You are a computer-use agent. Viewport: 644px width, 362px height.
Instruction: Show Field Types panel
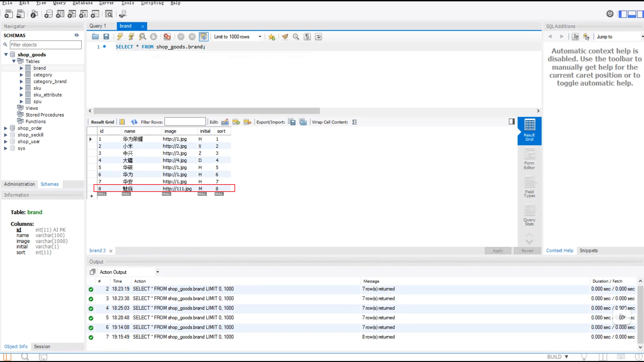coord(529,187)
